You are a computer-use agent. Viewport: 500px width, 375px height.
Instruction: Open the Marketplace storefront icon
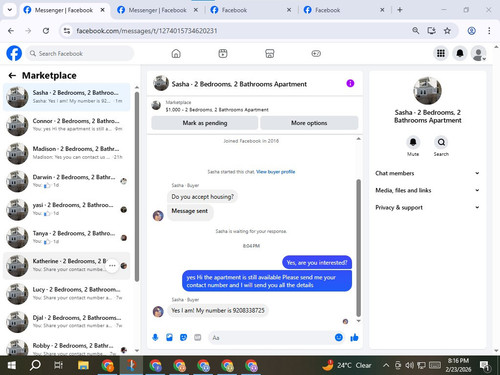click(270, 53)
